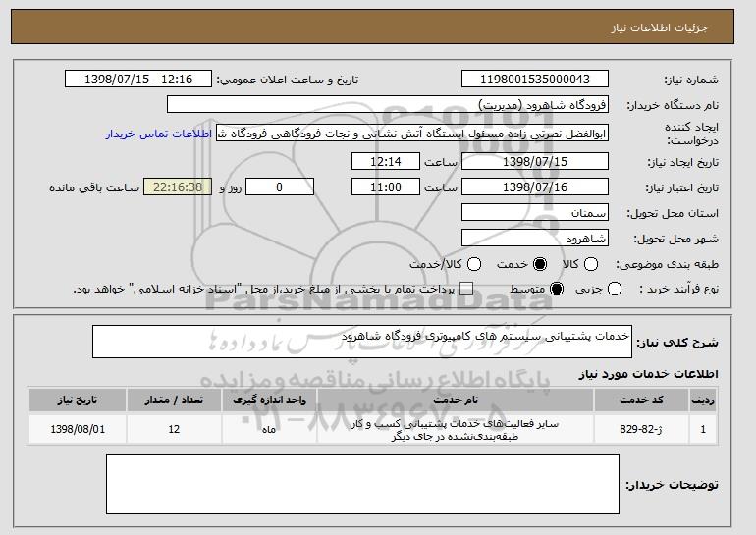
Task: Click section heading اطلاعات خدمات مورد نیاز
Action: coord(648,374)
